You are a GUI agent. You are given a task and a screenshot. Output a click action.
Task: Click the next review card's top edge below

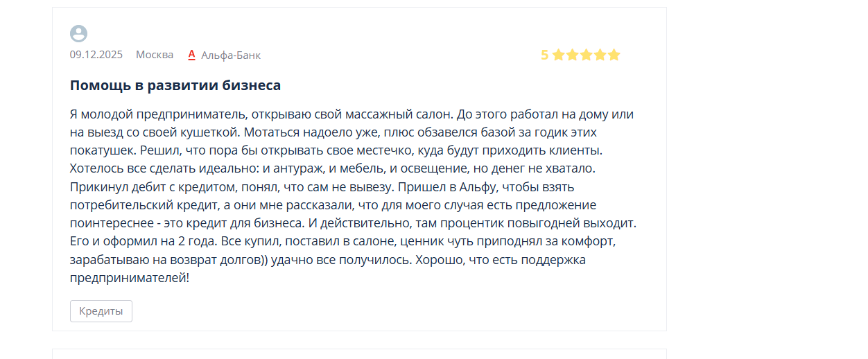click(x=359, y=352)
